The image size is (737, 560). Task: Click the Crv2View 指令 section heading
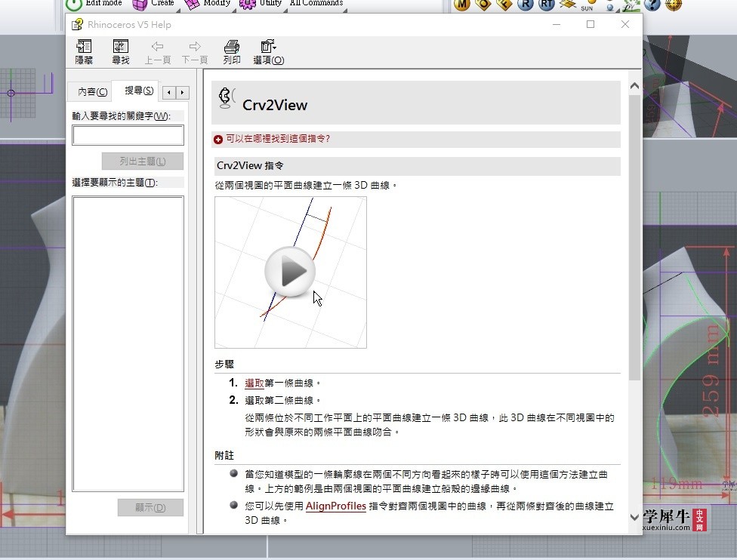pyautogui.click(x=250, y=166)
